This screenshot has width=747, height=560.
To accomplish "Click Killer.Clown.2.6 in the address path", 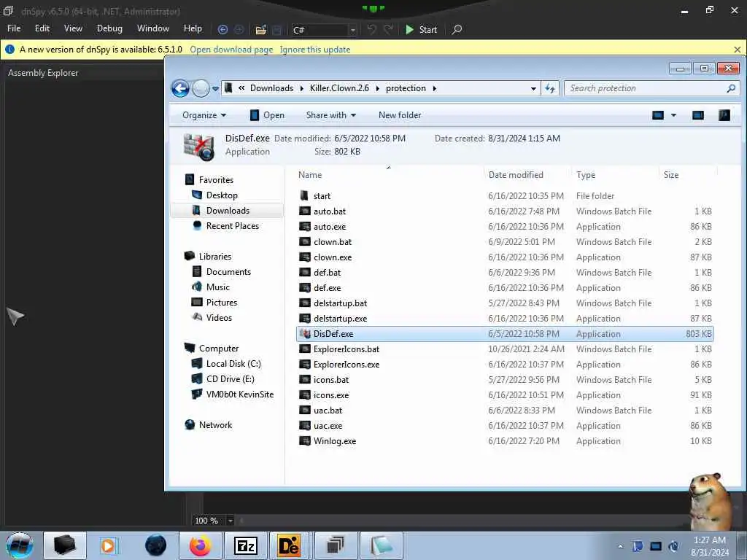I will coord(339,88).
